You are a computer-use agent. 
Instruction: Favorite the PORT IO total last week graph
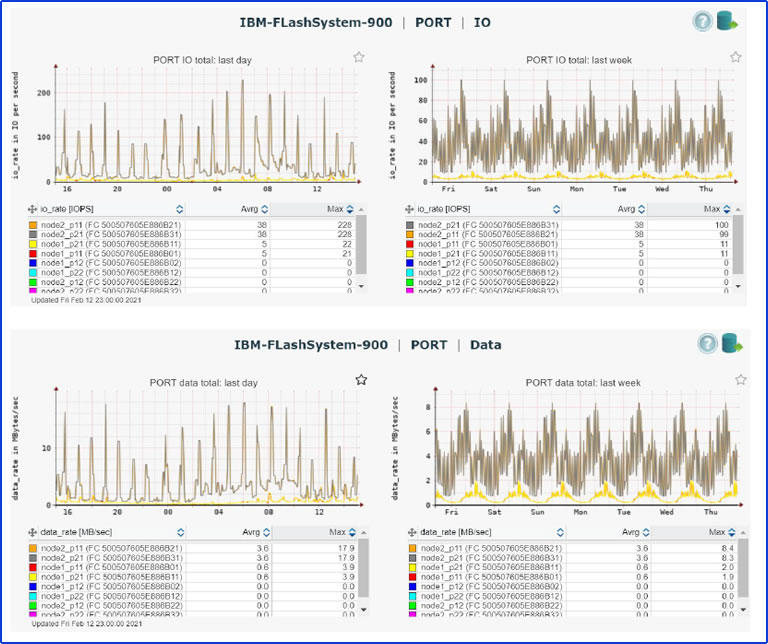pos(736,57)
